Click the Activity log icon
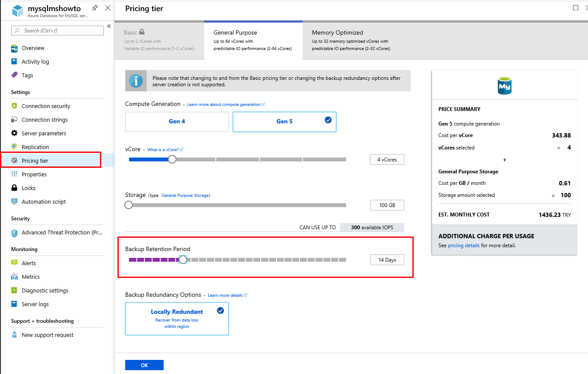The height and width of the screenshot is (374, 588). tap(15, 61)
